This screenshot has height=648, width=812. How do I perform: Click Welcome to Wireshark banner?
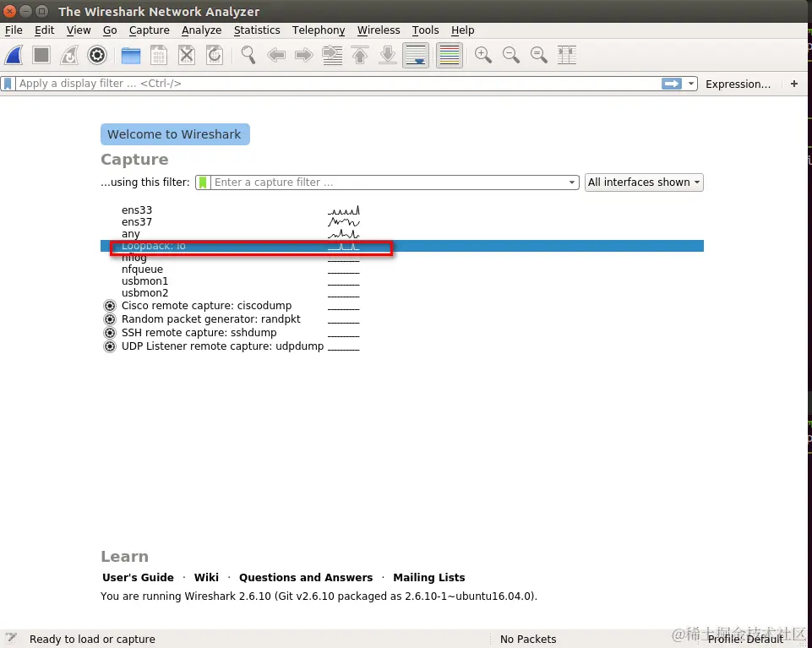pos(175,134)
